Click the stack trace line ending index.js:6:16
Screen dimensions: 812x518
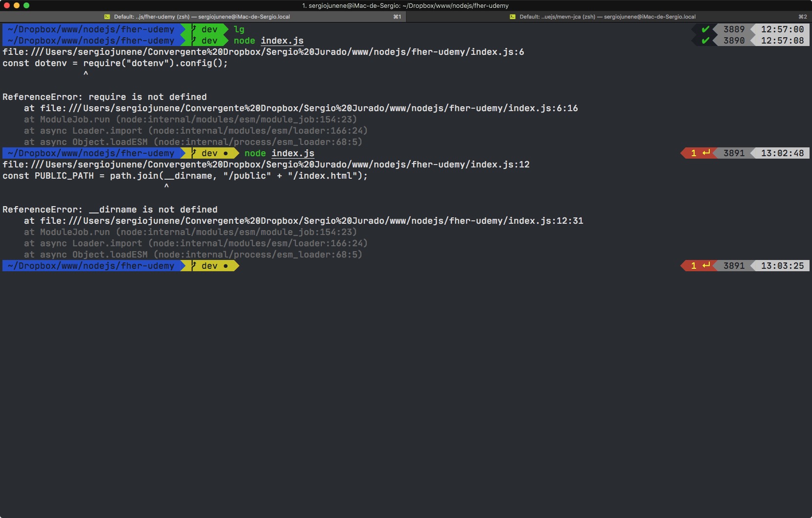pyautogui.click(x=301, y=108)
